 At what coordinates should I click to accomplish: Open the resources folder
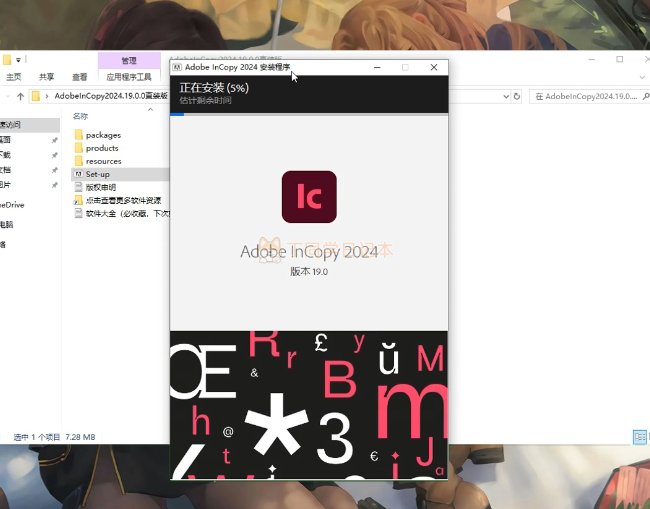pyautogui.click(x=103, y=161)
